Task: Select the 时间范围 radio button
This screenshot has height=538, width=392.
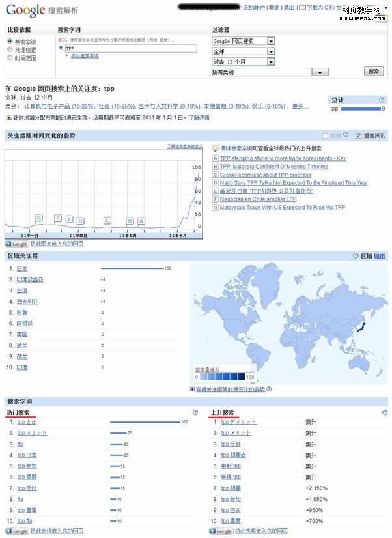Action: (x=10, y=58)
